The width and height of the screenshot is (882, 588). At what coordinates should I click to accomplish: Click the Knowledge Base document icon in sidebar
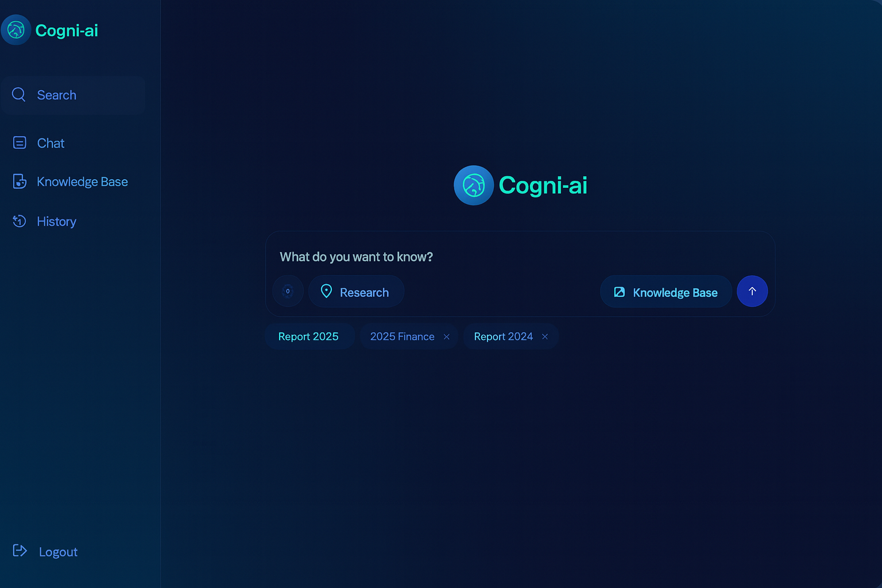tap(20, 181)
